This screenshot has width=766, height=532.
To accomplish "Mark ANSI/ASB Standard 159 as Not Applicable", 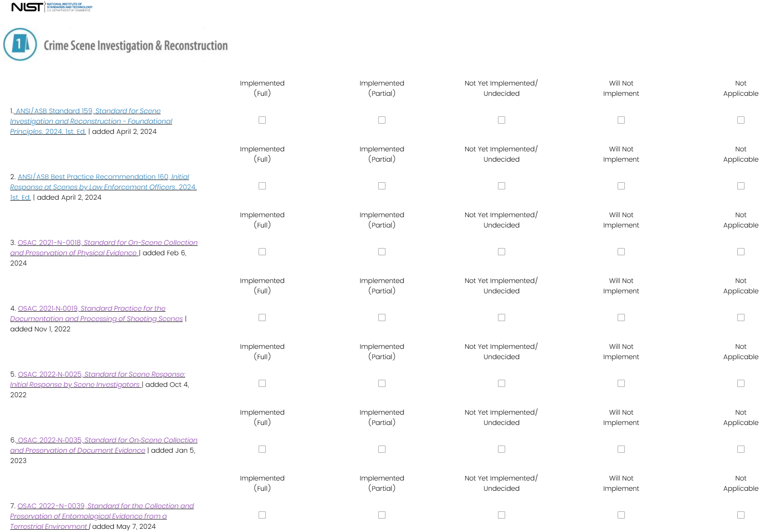I will pyautogui.click(x=741, y=120).
